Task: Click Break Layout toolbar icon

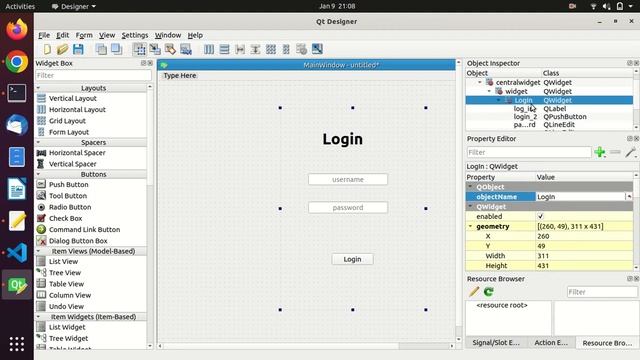Action: tap(302, 49)
